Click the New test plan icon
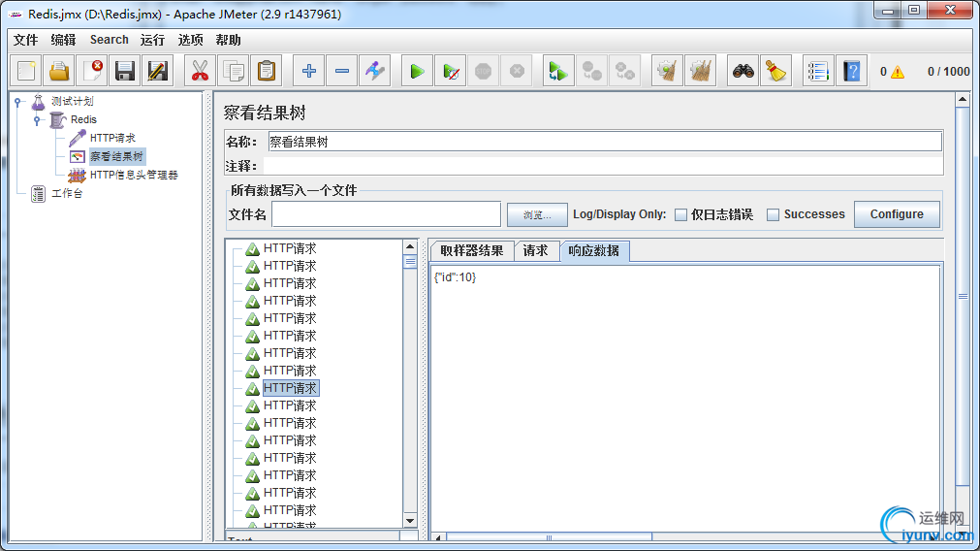 click(x=26, y=71)
